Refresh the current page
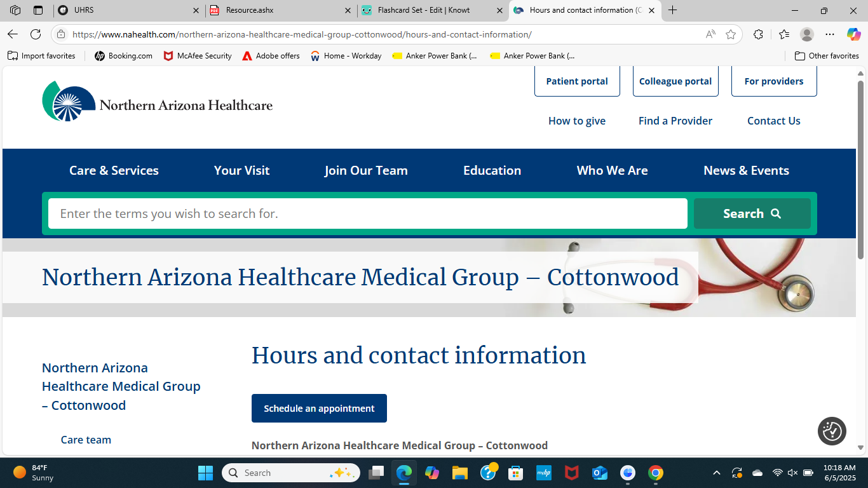This screenshot has width=868, height=488. click(x=36, y=34)
